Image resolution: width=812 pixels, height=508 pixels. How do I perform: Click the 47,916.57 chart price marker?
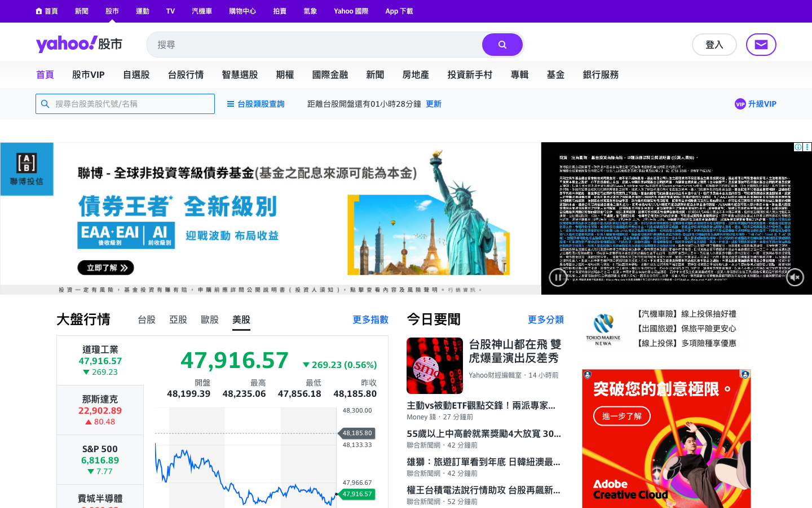click(x=358, y=494)
